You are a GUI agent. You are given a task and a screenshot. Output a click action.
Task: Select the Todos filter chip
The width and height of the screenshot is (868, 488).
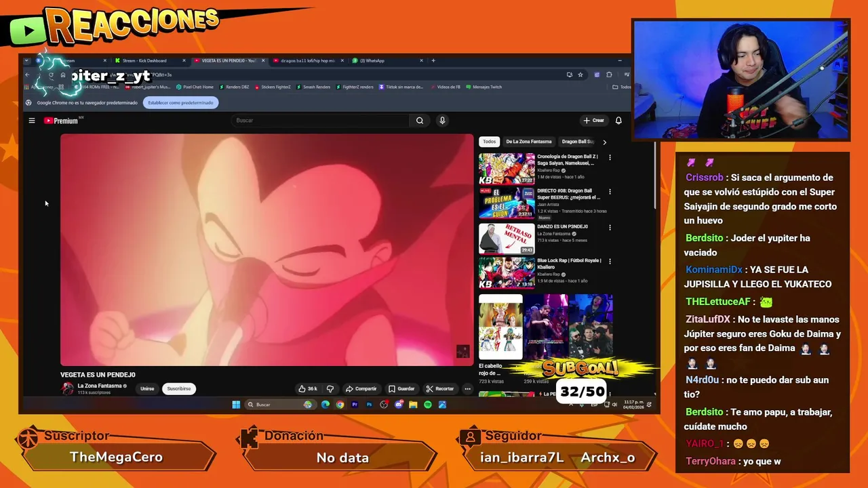[x=489, y=142]
